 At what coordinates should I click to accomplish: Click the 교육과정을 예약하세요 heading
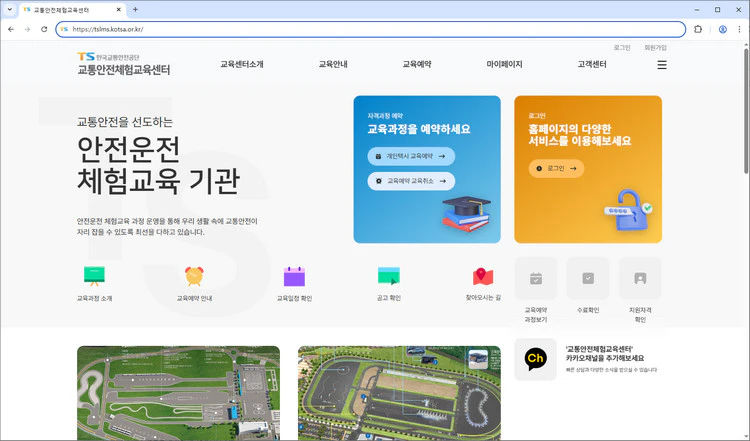click(x=419, y=129)
